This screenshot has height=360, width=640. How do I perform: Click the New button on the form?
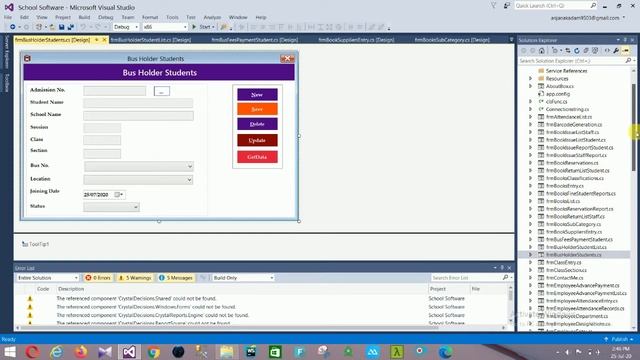click(x=257, y=94)
